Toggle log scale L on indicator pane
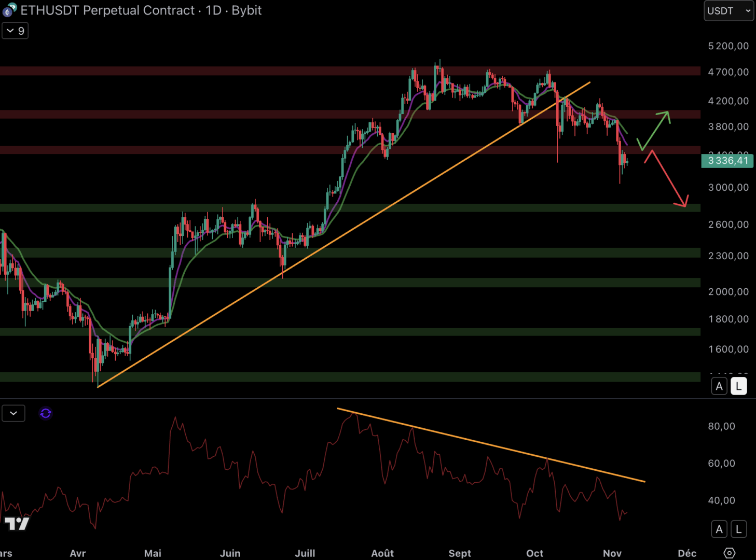Screen dimensions: 756x560 coord(738,529)
